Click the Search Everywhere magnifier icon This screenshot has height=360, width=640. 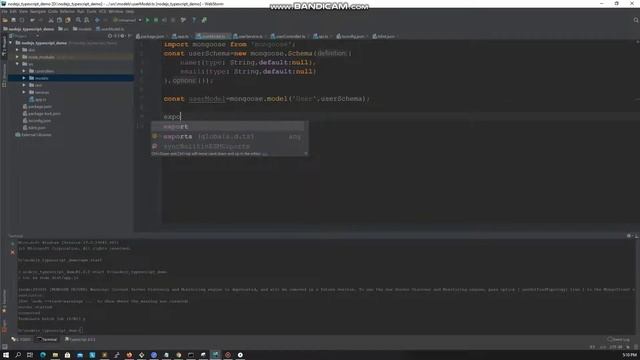636,20
